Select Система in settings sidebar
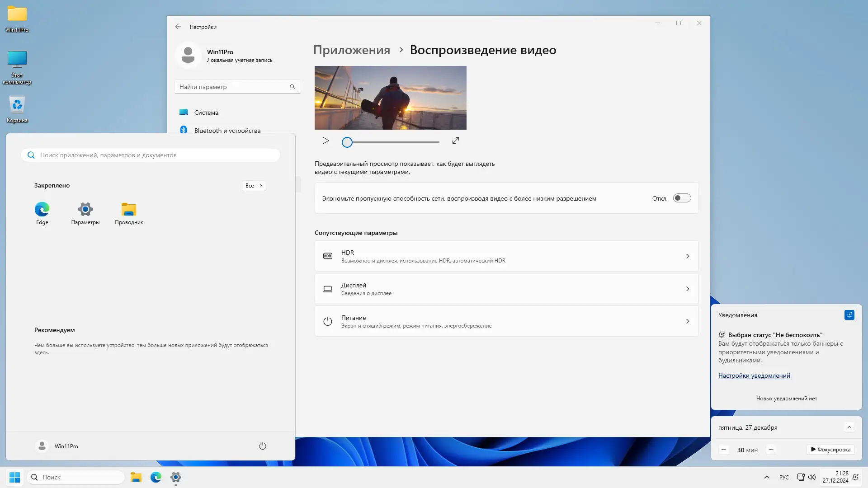 tap(206, 113)
